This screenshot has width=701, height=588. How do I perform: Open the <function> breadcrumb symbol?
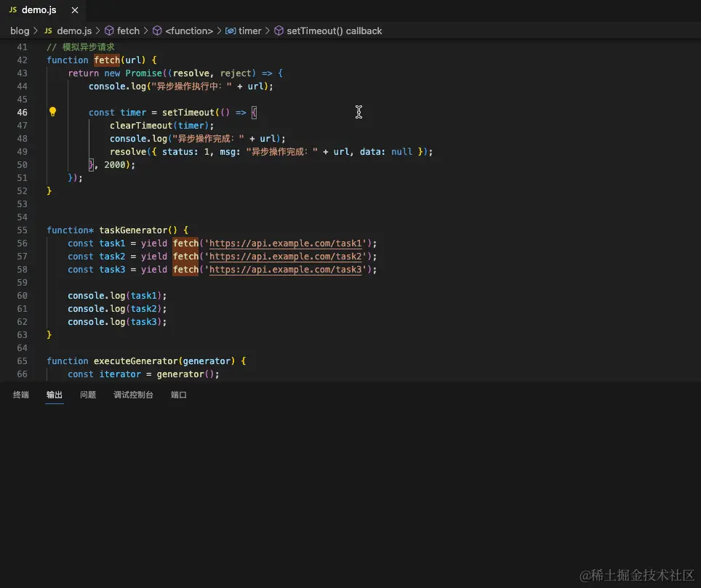[x=189, y=31]
